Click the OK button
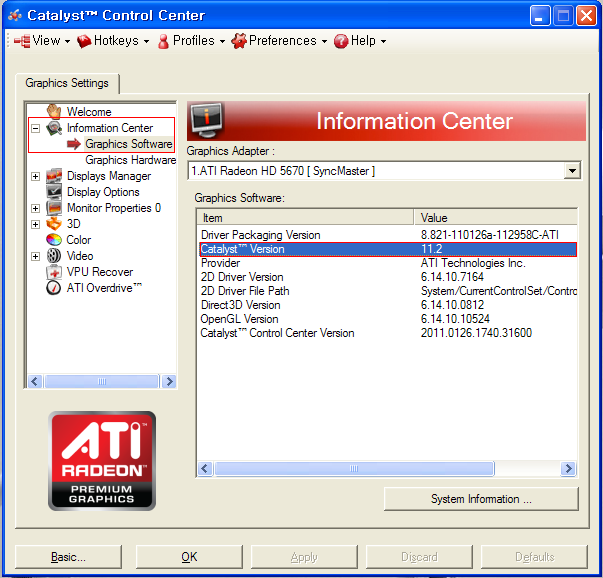 tap(189, 557)
